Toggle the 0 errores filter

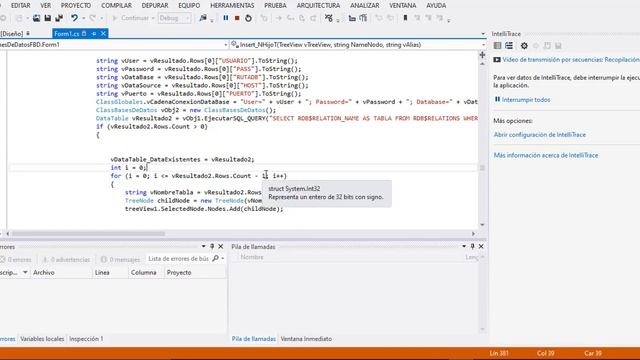click(x=16, y=260)
